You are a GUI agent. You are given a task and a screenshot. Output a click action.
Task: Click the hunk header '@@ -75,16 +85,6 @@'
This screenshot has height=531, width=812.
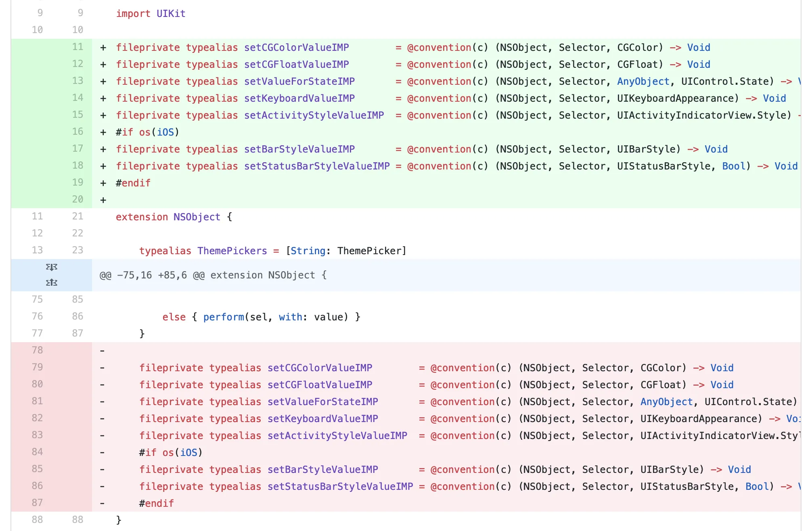coord(152,275)
